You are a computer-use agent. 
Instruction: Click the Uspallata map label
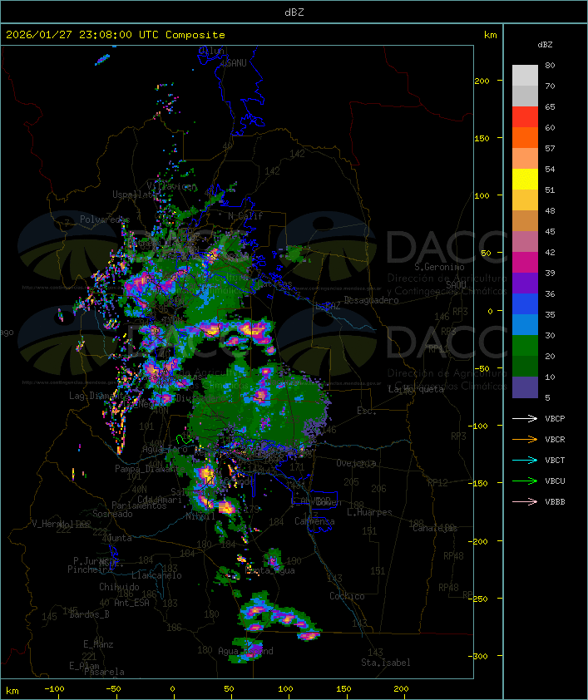point(133,195)
